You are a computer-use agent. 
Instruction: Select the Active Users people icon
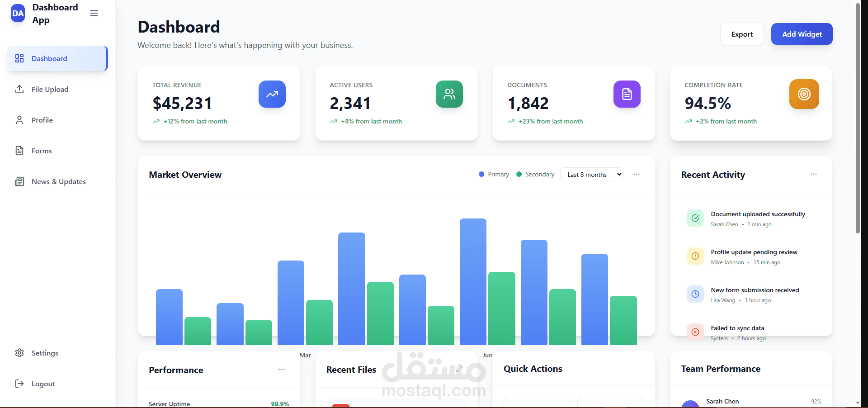point(449,94)
